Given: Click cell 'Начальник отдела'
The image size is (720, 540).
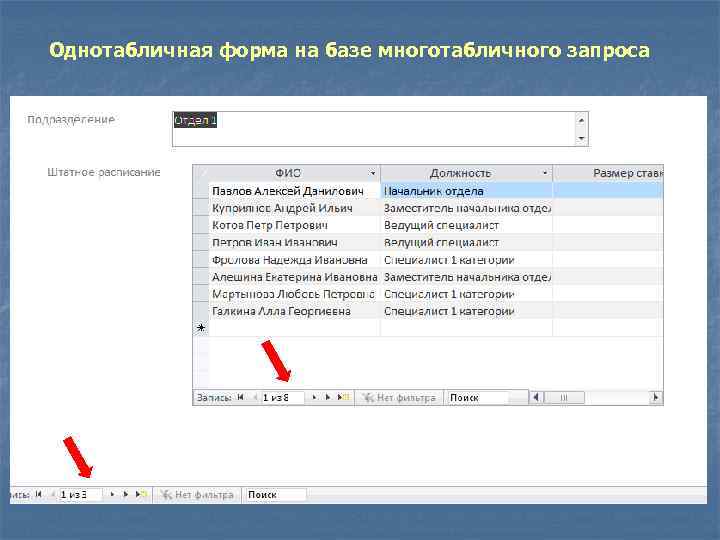Looking at the screenshot, I should tap(467, 191).
